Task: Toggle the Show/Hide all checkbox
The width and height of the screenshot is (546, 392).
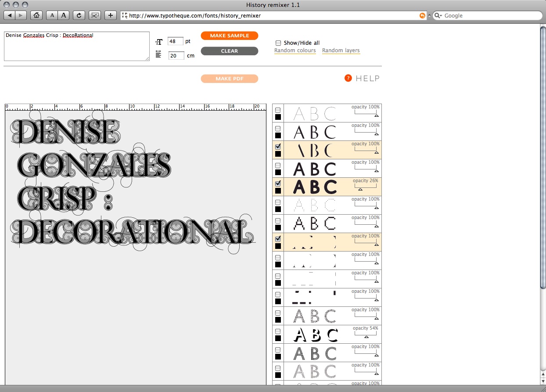Action: [x=278, y=43]
